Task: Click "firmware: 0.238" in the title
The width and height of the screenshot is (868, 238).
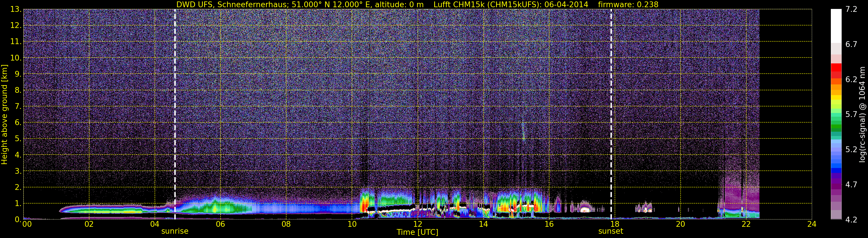Action: pos(628,5)
